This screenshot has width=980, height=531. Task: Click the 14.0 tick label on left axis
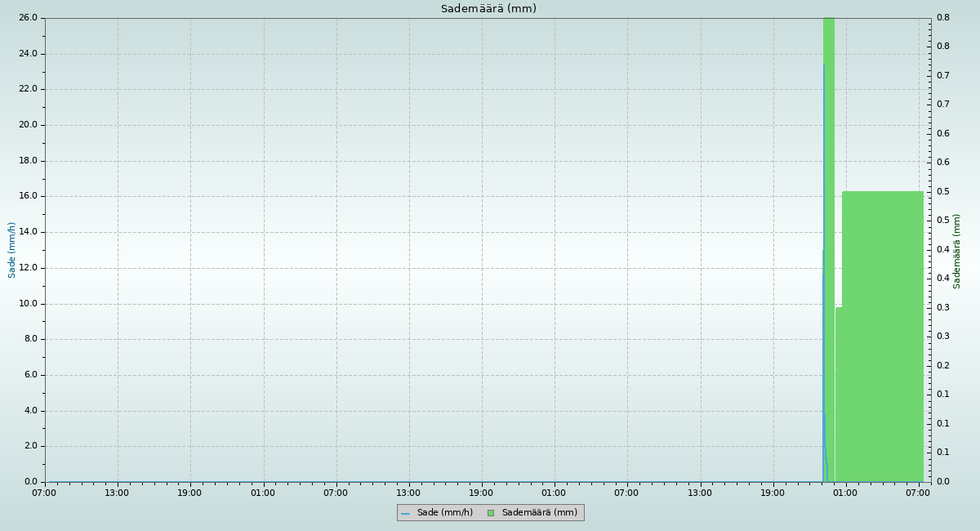click(29, 232)
